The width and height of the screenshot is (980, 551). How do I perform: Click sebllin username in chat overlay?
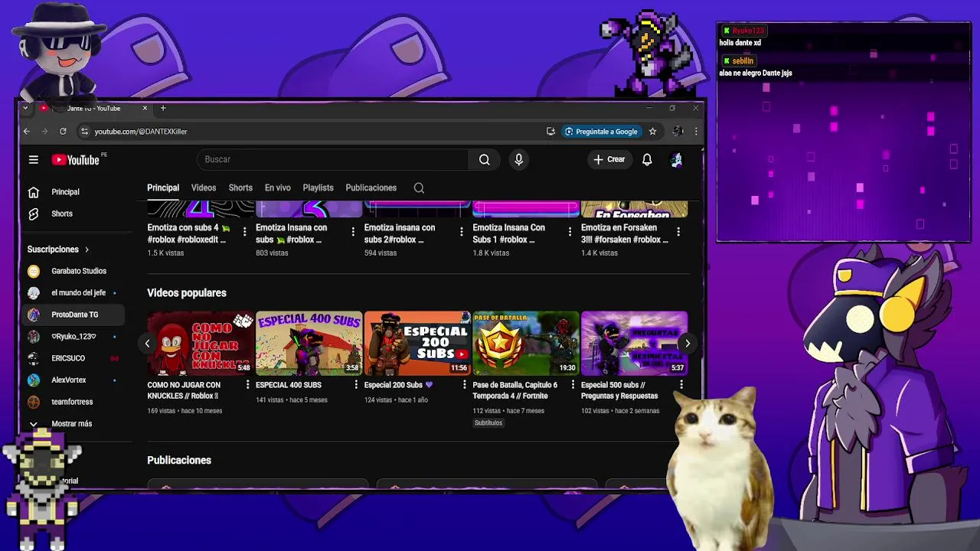[x=743, y=60]
